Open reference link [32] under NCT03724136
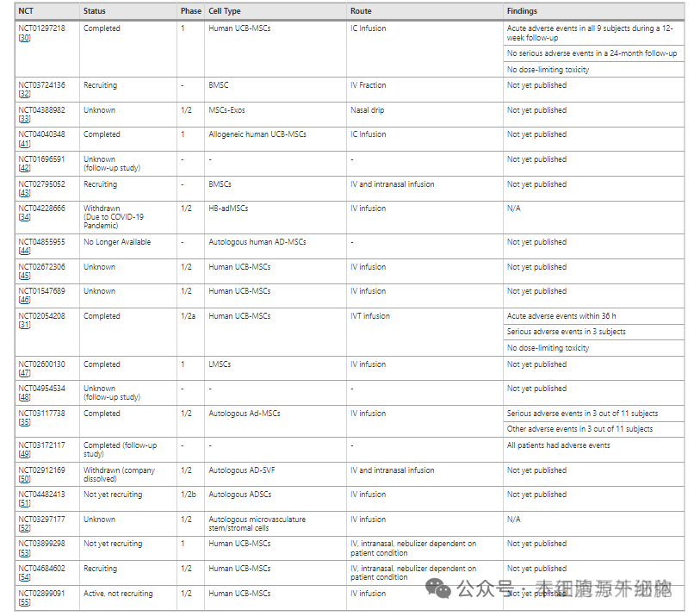 [24, 94]
